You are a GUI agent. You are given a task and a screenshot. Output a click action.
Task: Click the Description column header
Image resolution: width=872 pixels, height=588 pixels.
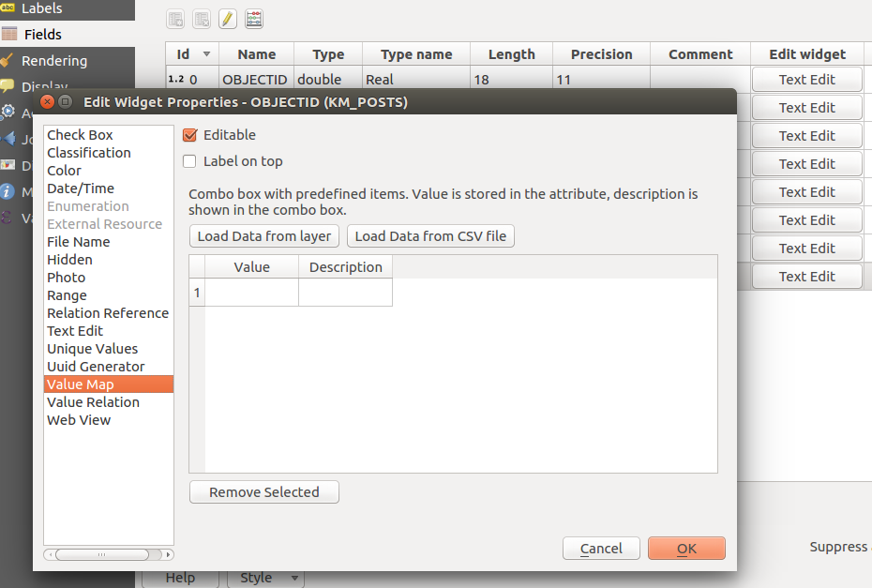coord(345,267)
